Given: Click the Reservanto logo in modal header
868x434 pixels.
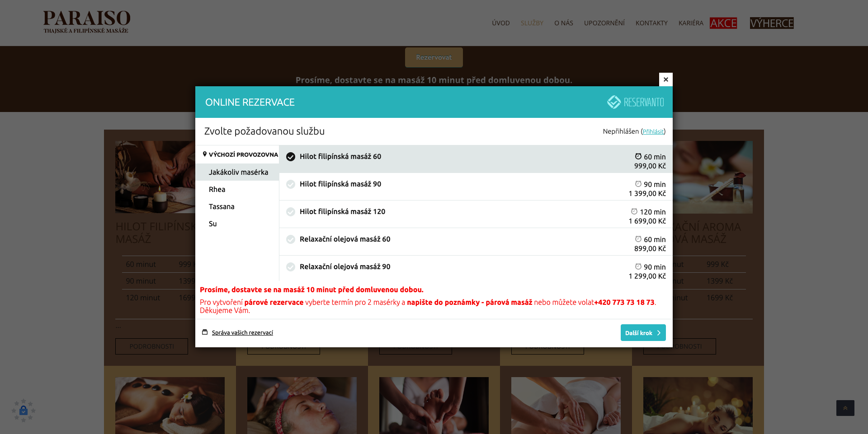Looking at the screenshot, I should coord(635,102).
